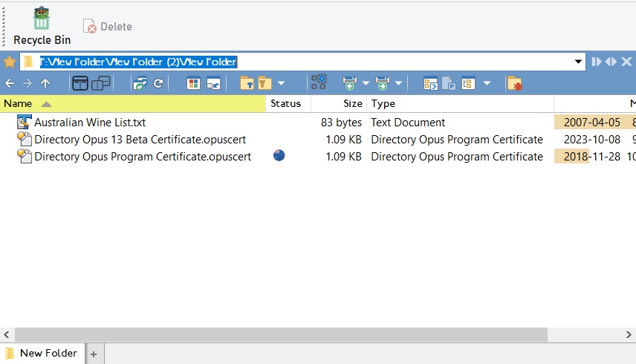The width and height of the screenshot is (636, 364).
Task: Open the folder tree options dropdown
Action: click(x=487, y=83)
